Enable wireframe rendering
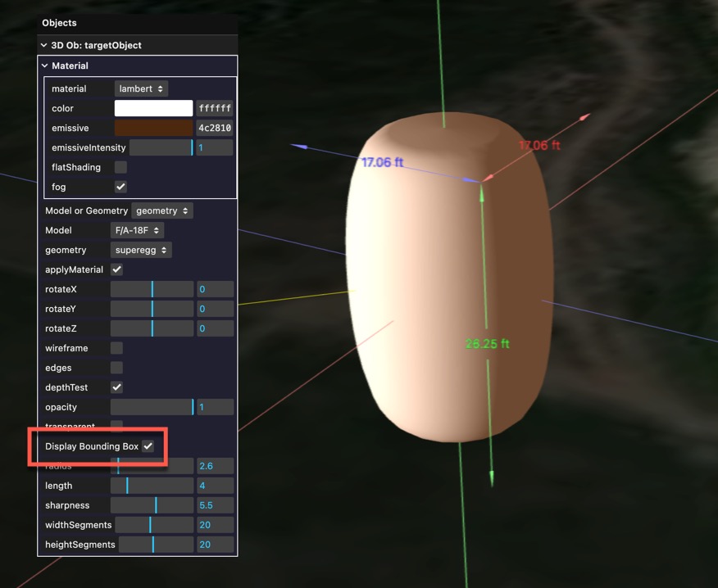The image size is (718, 588). coord(116,347)
